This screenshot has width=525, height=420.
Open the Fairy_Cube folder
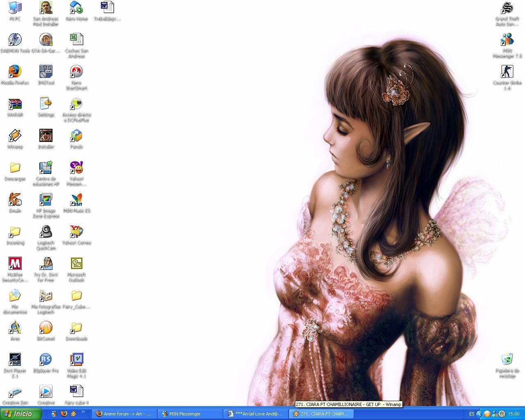point(77,299)
